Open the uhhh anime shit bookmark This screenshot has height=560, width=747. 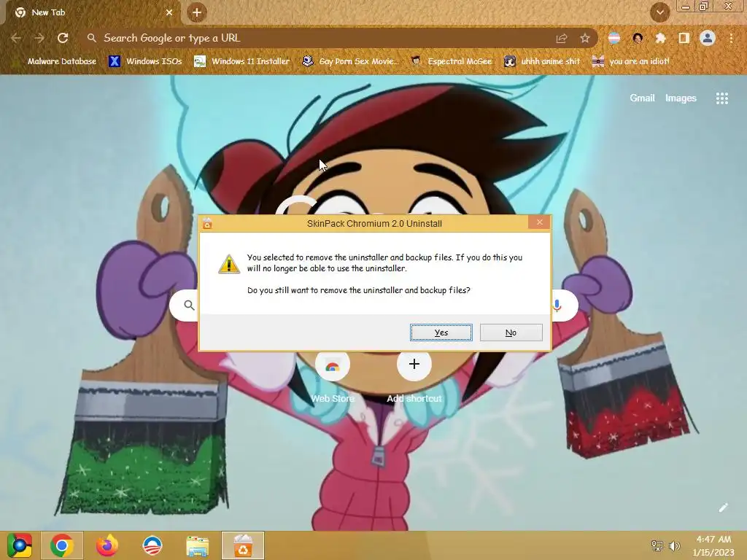coord(542,61)
